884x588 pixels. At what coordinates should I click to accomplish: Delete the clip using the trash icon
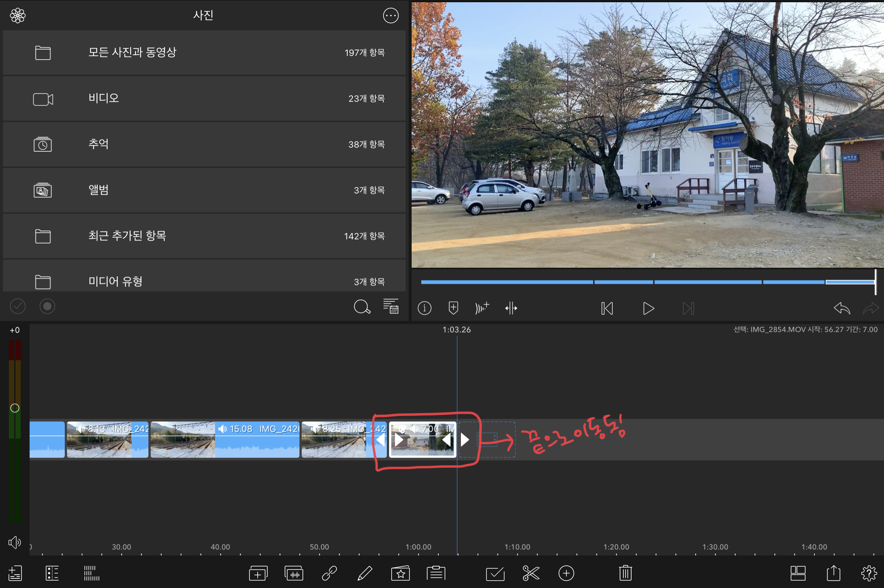point(625,573)
